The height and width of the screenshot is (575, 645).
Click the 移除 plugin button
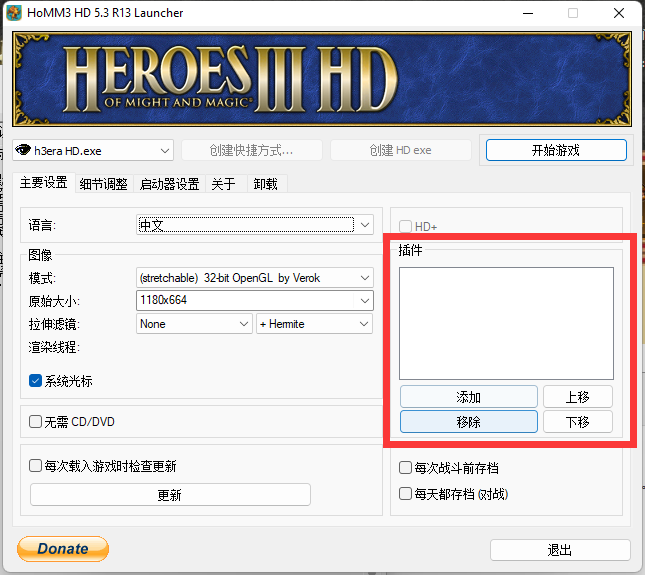coord(469,422)
